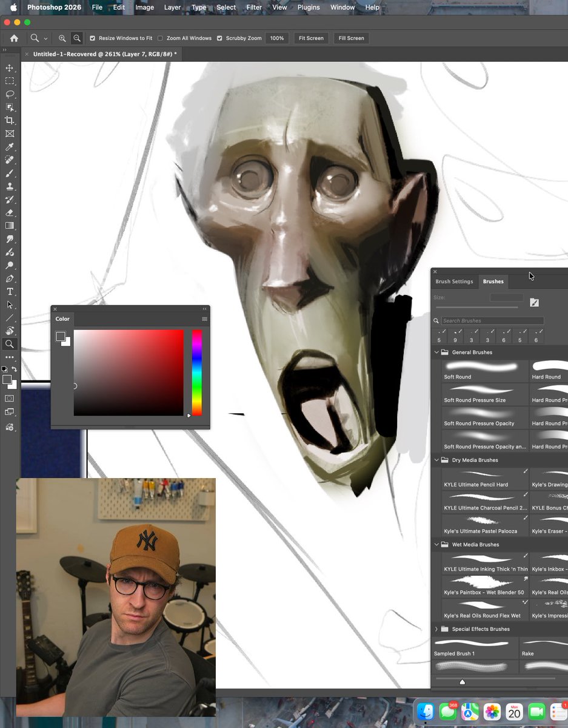Select the Line tool

point(10,318)
